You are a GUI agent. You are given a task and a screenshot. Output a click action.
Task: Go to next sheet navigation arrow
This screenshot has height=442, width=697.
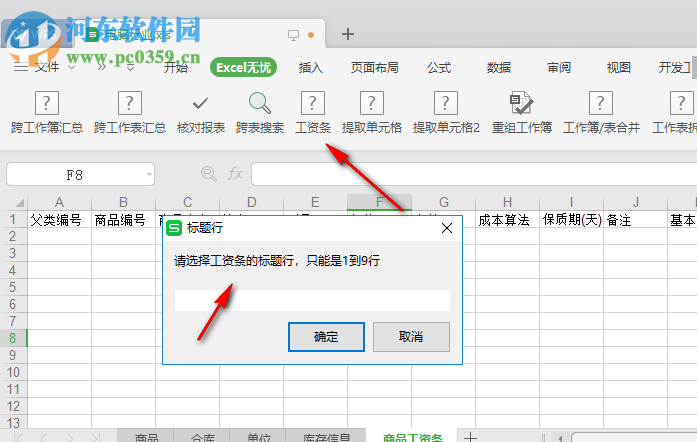70,438
